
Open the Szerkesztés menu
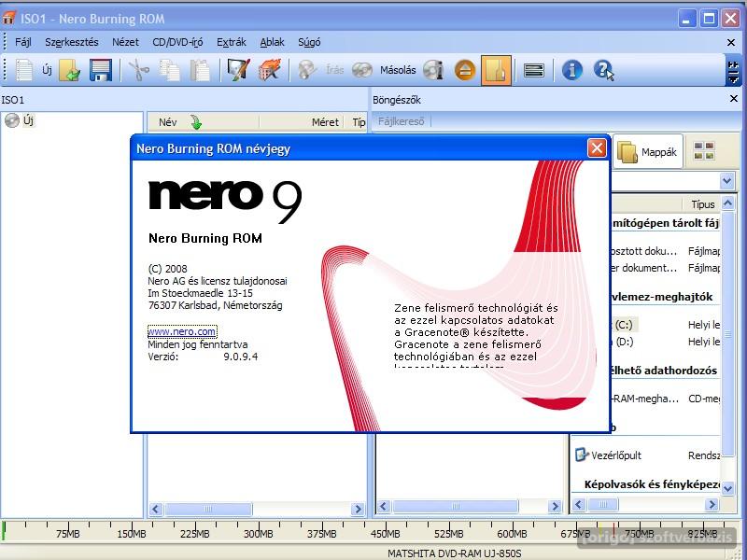72,42
